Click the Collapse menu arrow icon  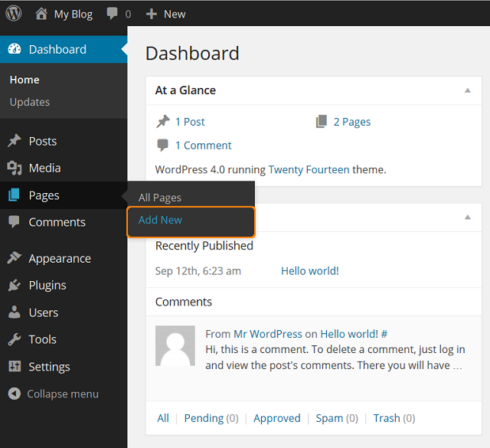coord(15,394)
